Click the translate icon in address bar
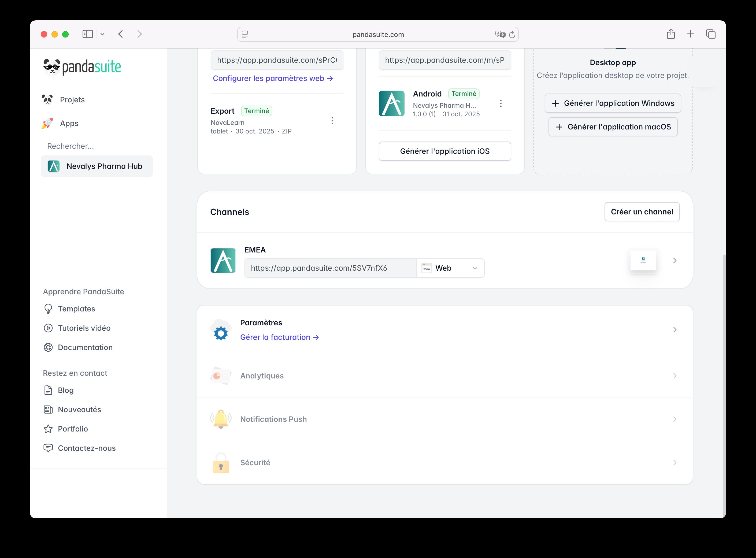The width and height of the screenshot is (756, 558). pyautogui.click(x=500, y=35)
